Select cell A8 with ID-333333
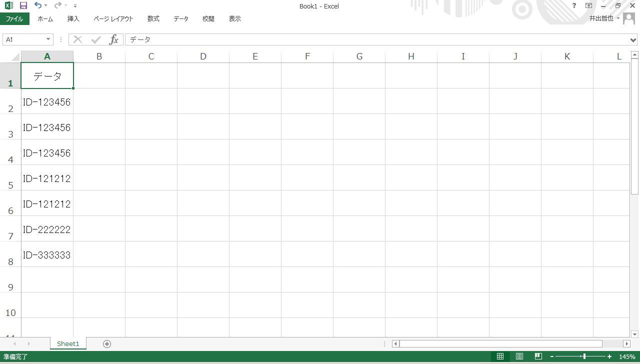Screen dimensions: 640x364 coord(47,254)
